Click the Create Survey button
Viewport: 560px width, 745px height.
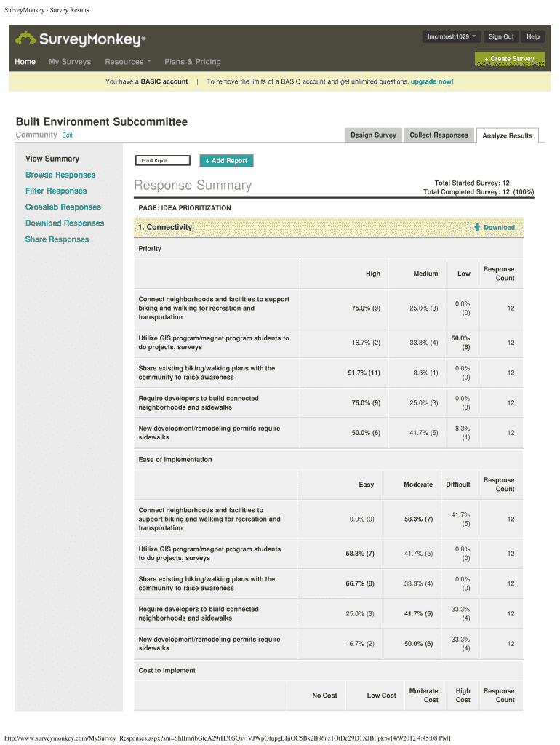pyautogui.click(x=509, y=59)
